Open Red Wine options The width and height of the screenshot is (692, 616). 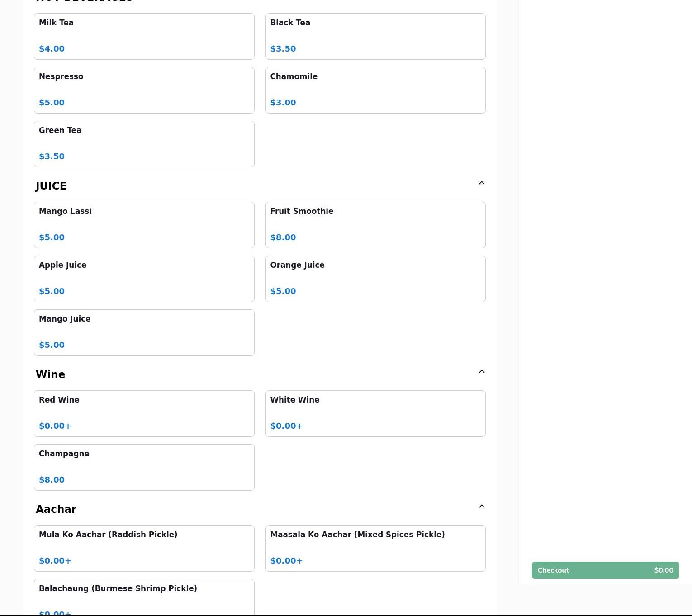tap(144, 413)
